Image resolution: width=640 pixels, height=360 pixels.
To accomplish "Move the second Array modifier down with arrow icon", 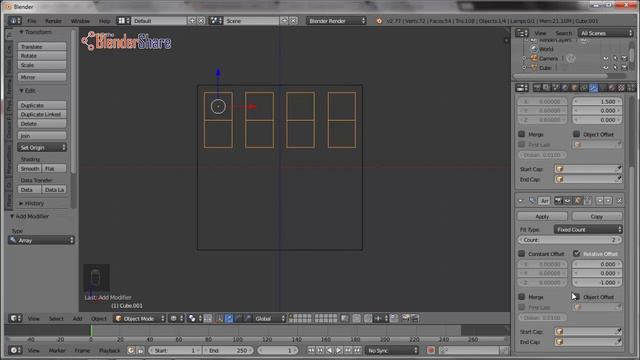I will tap(608, 200).
